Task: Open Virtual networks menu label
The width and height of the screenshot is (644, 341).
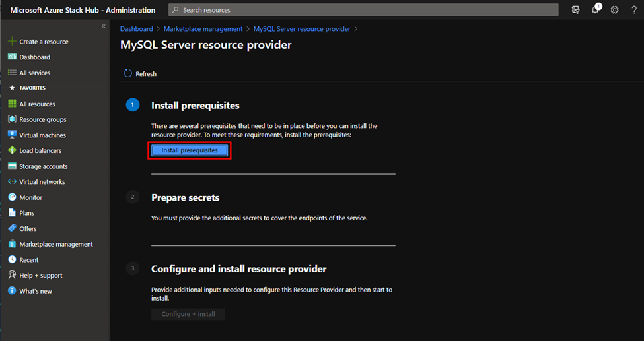Action: pyautogui.click(x=42, y=182)
